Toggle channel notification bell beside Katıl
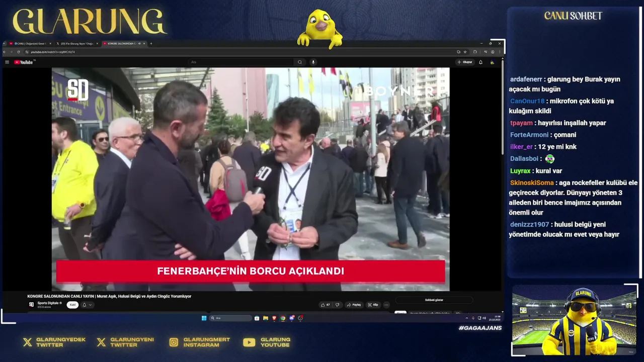 (85, 305)
